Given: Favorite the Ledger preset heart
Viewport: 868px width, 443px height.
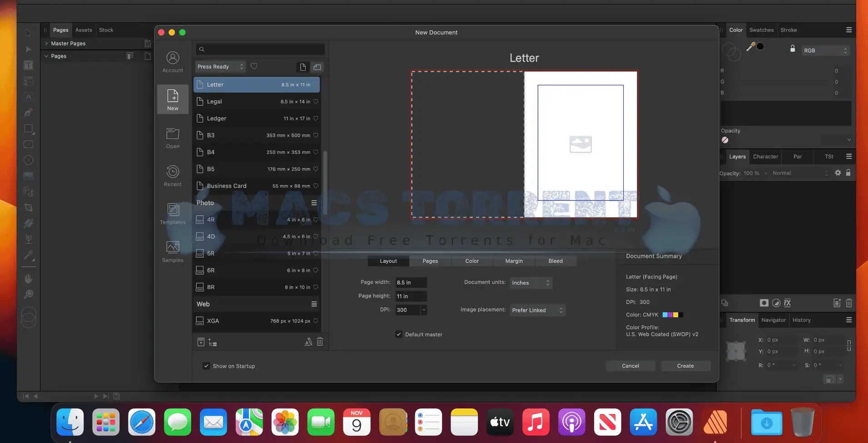Looking at the screenshot, I should pos(316,118).
